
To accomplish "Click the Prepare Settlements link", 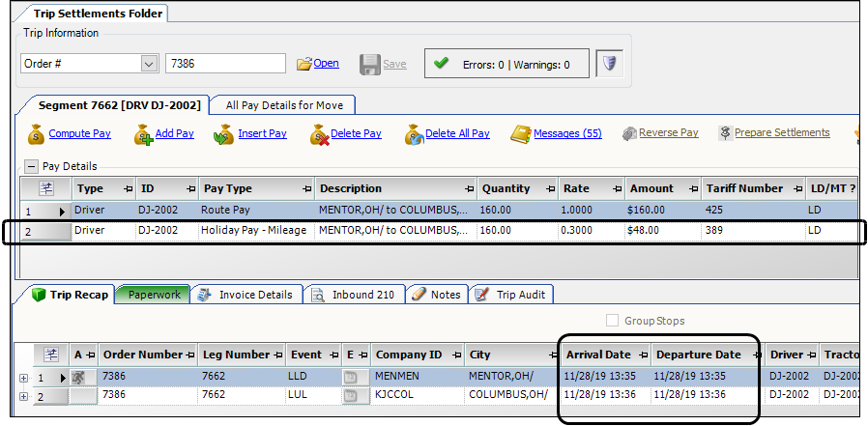I will (x=781, y=133).
